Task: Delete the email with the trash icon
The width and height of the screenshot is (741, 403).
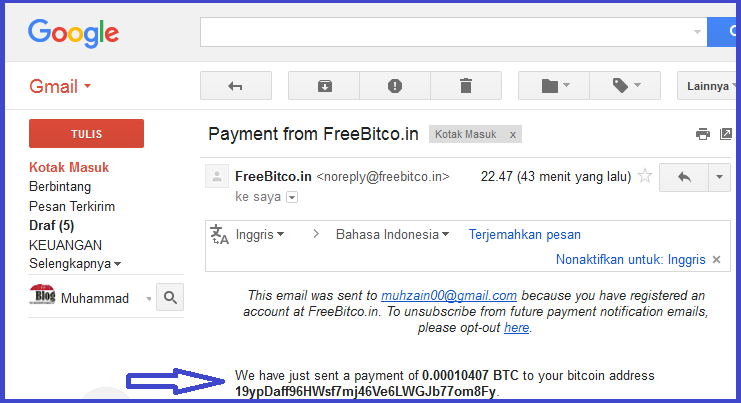Action: pos(466,86)
